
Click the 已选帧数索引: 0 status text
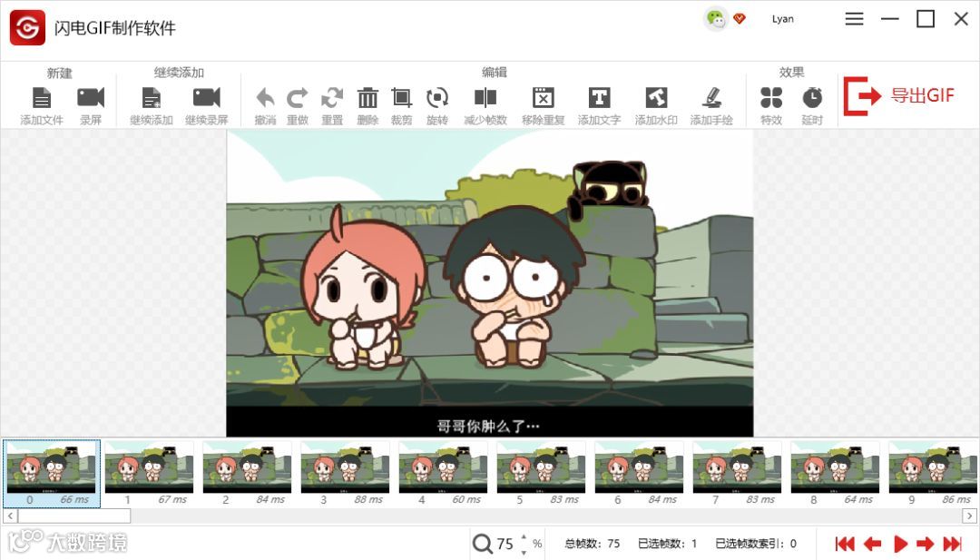click(756, 543)
